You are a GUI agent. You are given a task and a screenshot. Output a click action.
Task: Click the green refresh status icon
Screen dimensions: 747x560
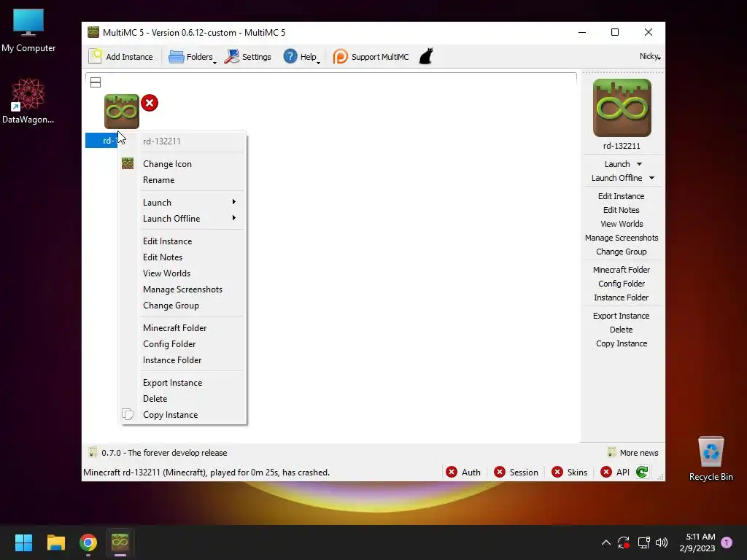pos(642,472)
